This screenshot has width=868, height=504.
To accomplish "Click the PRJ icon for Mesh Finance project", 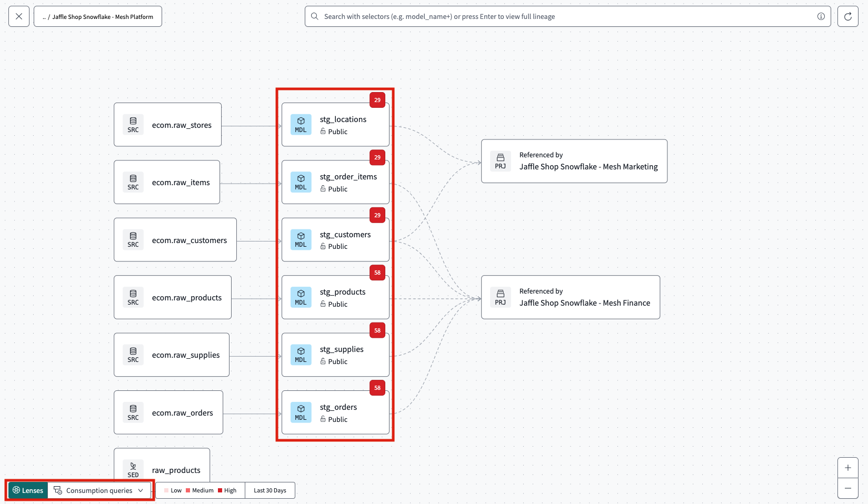I will tap(500, 297).
